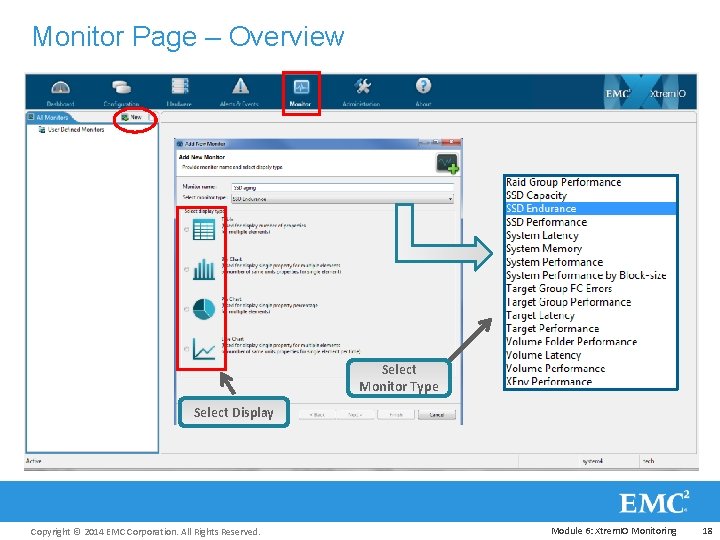Click the Back button in dialog
This screenshot has height=540, width=720.
click(x=317, y=415)
